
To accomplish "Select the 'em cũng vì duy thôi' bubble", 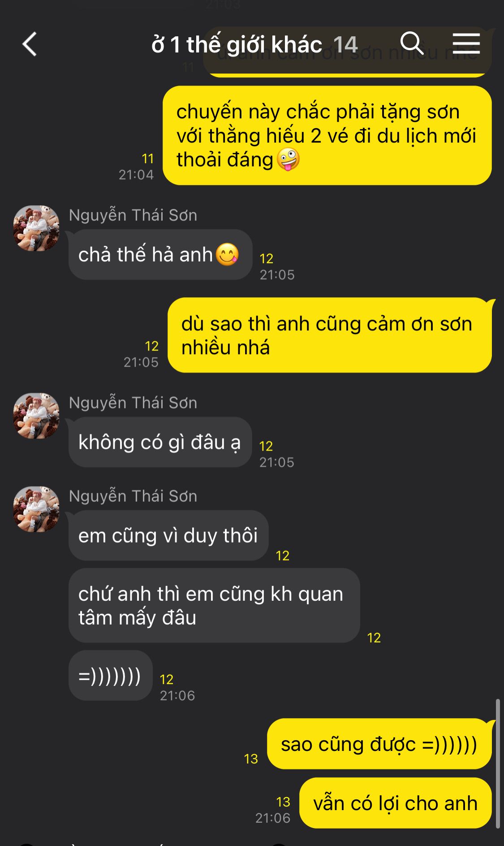I will click(x=168, y=535).
